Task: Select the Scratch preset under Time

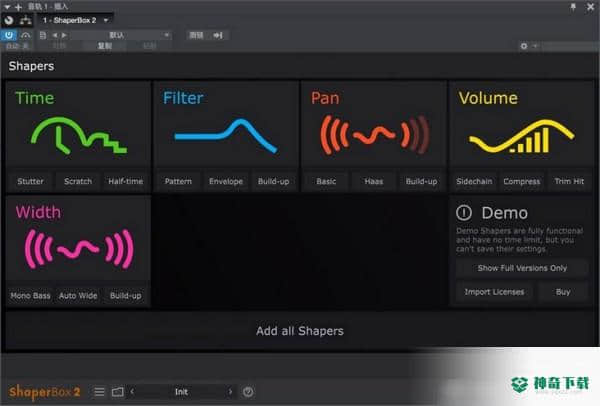Action: tap(78, 181)
